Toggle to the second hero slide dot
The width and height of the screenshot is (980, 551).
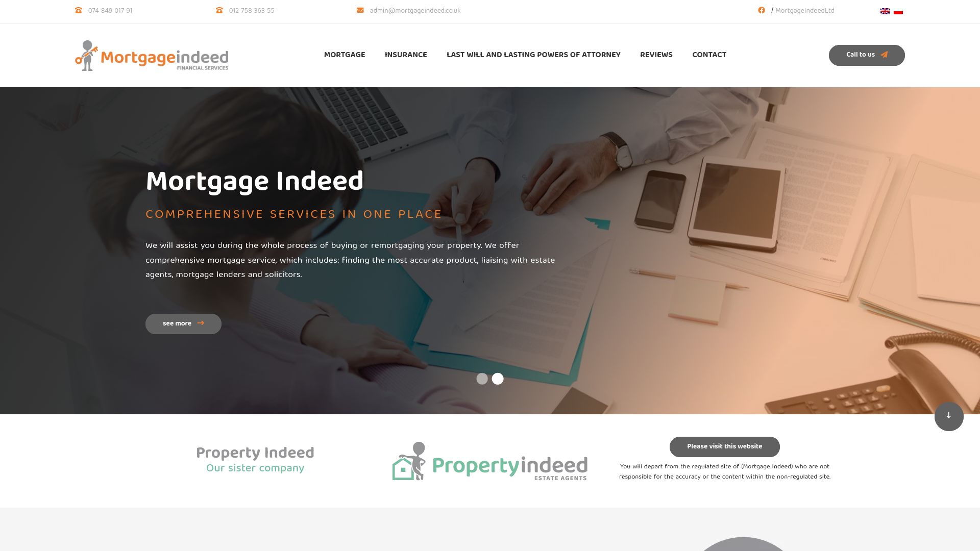498,378
